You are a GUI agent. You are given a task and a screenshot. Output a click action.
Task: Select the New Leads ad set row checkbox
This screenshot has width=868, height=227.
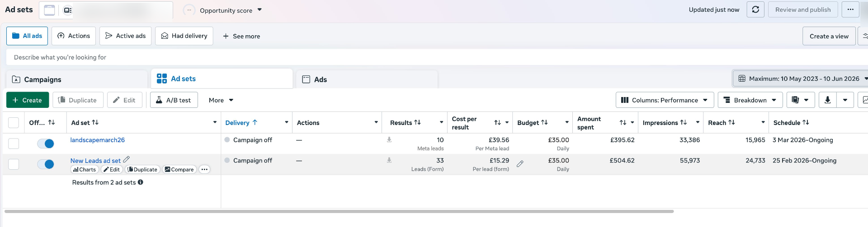(x=14, y=164)
